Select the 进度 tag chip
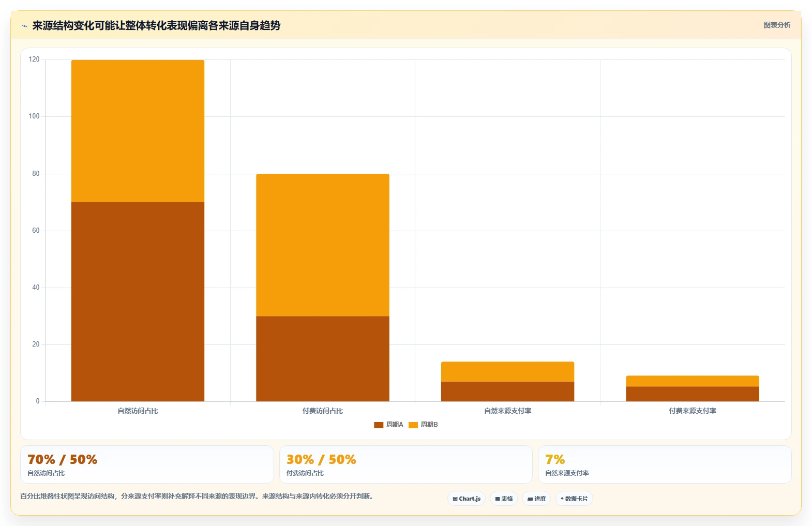Viewport: 812px width, 526px height. click(x=536, y=499)
